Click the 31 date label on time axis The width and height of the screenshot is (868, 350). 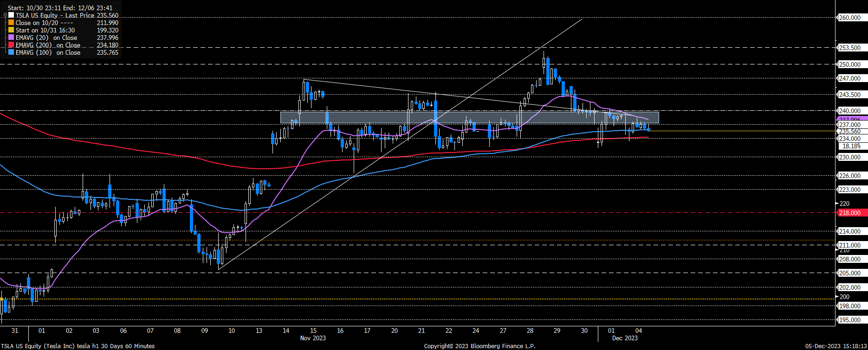15,331
